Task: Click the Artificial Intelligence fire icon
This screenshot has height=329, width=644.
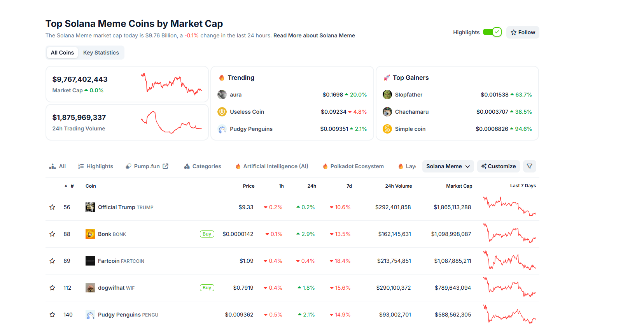Action: [238, 166]
